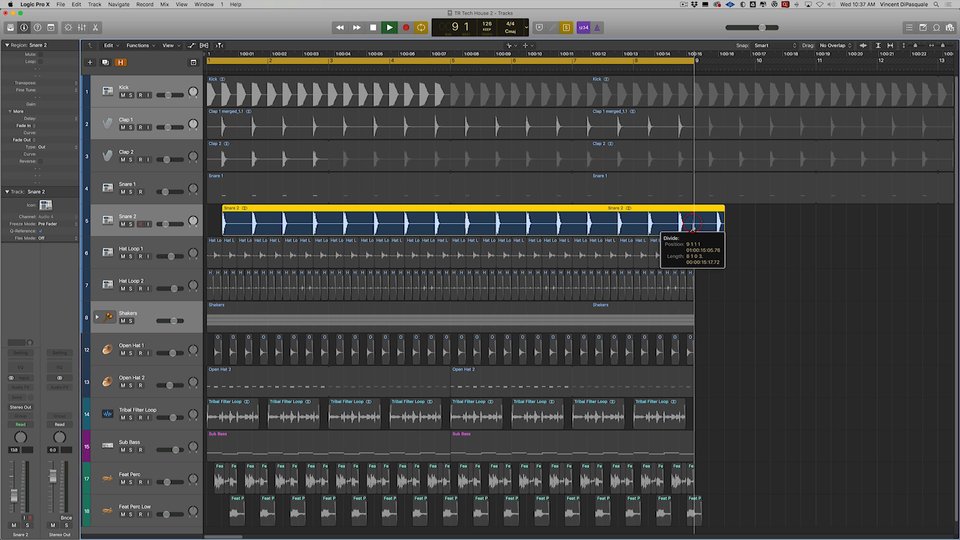Viewport: 960px width, 540px height.
Task: Open the Mixer faders button
Action: coord(81,28)
